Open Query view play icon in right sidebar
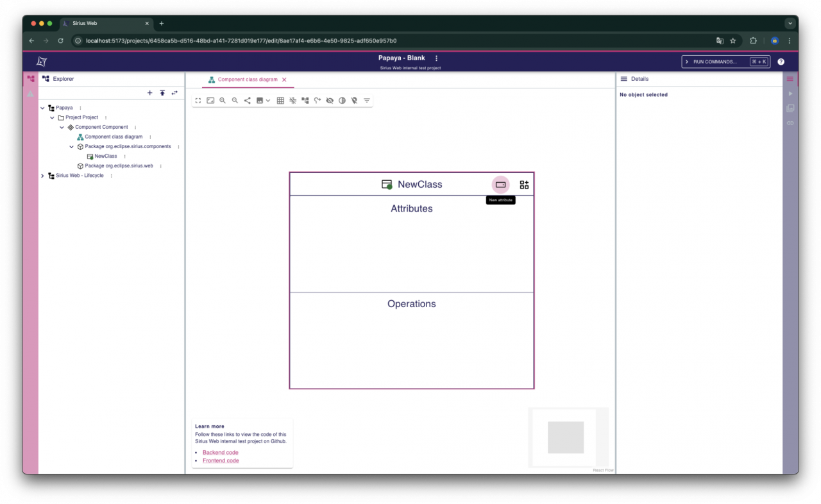The width and height of the screenshot is (821, 504). click(x=790, y=94)
